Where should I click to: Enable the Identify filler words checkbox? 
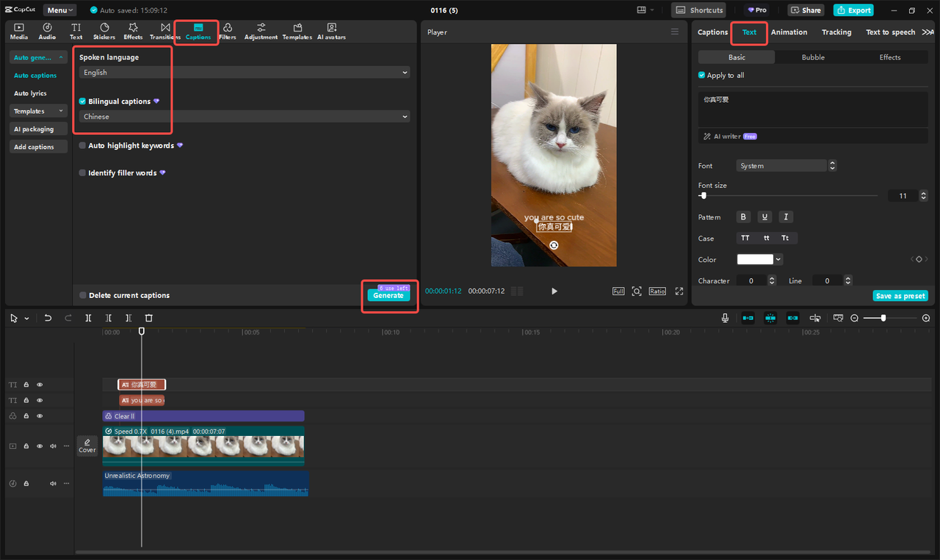82,172
